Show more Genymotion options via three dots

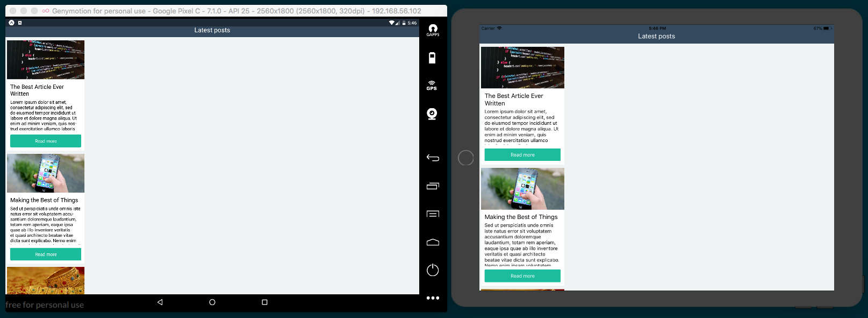tap(433, 298)
